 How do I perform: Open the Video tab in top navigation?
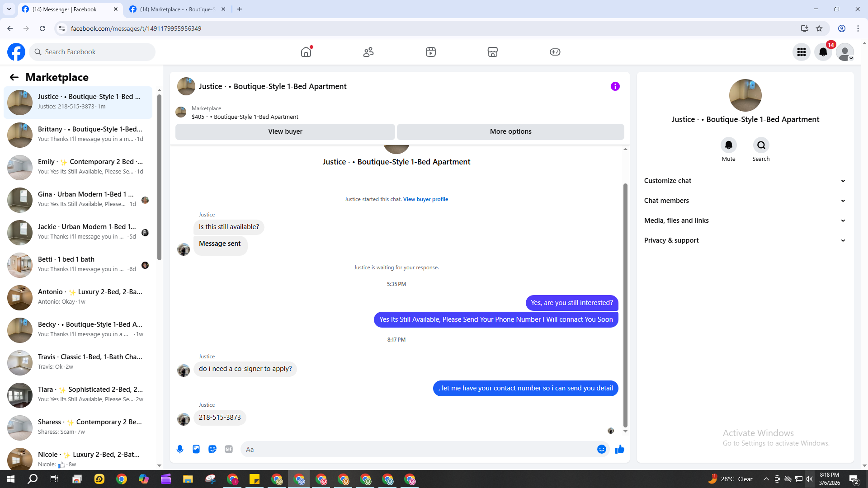(x=431, y=52)
